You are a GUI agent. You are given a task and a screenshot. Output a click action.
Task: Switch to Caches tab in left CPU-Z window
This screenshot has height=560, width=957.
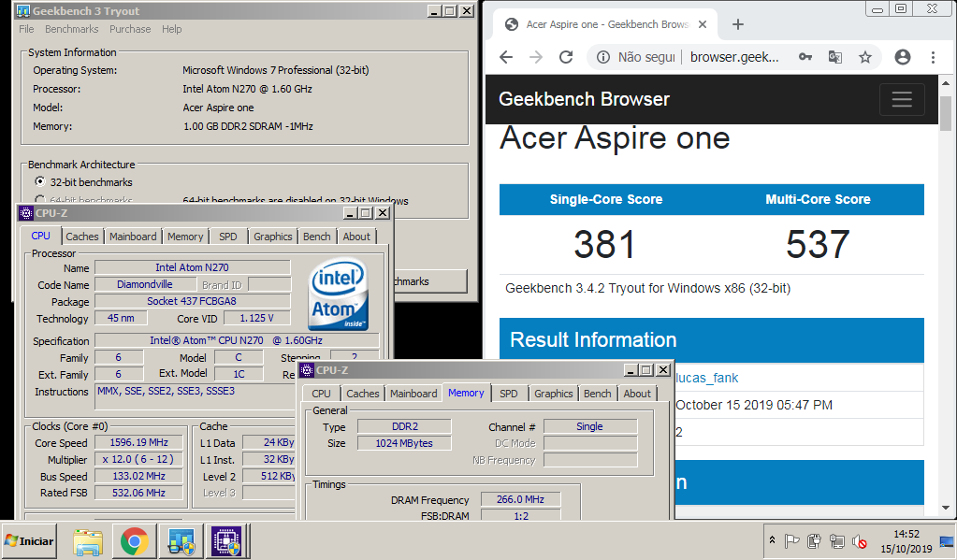click(81, 237)
